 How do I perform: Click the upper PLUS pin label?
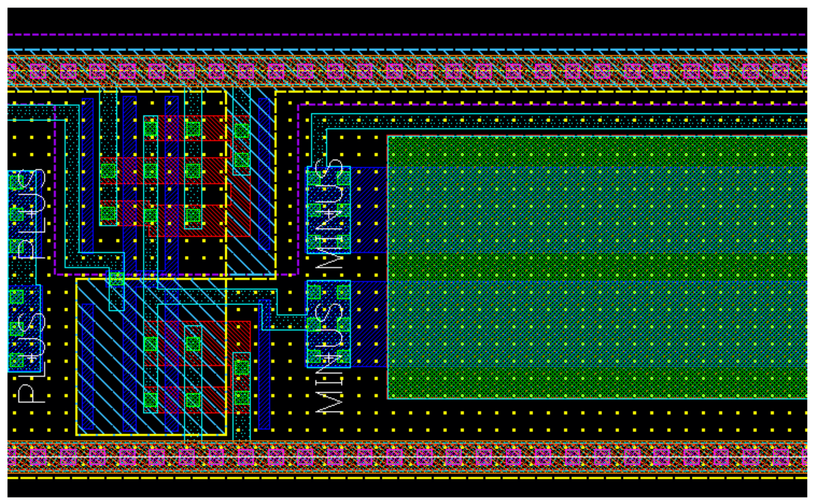point(31,215)
